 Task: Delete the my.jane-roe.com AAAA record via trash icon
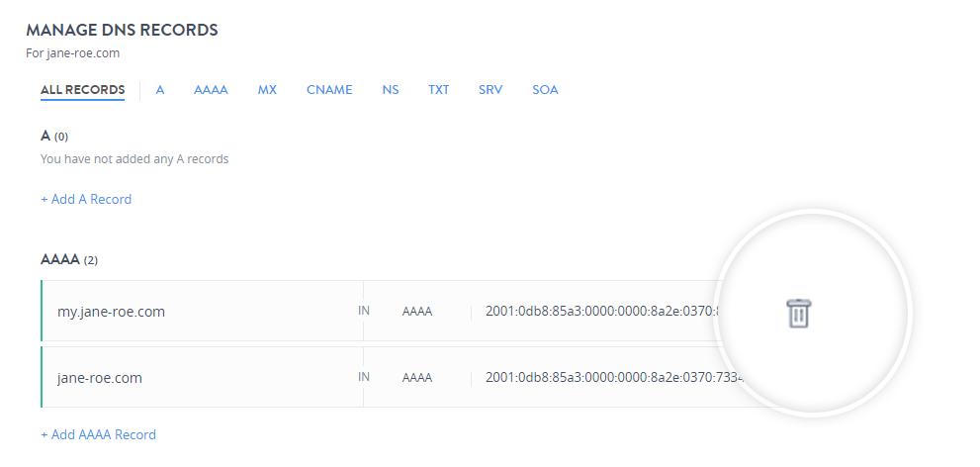point(799,313)
